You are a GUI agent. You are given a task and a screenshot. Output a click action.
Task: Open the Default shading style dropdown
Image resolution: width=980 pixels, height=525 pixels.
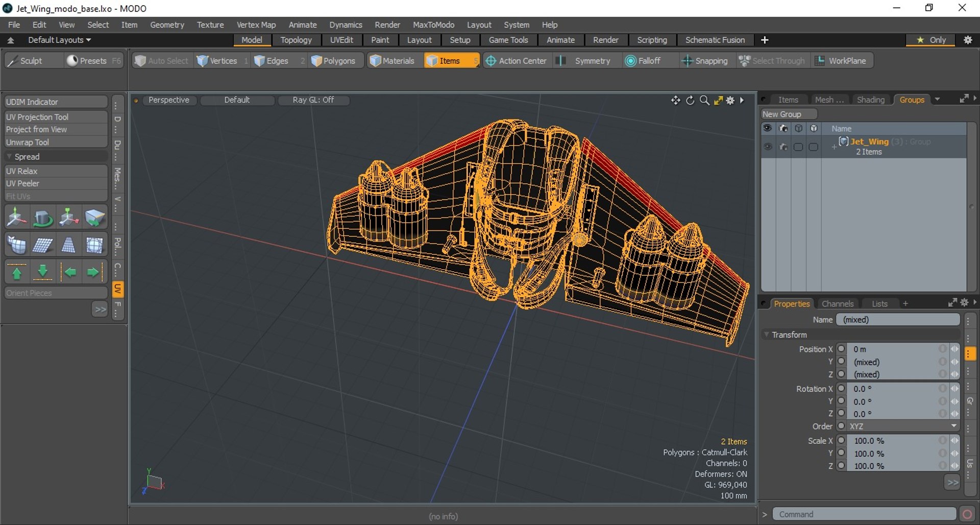237,100
